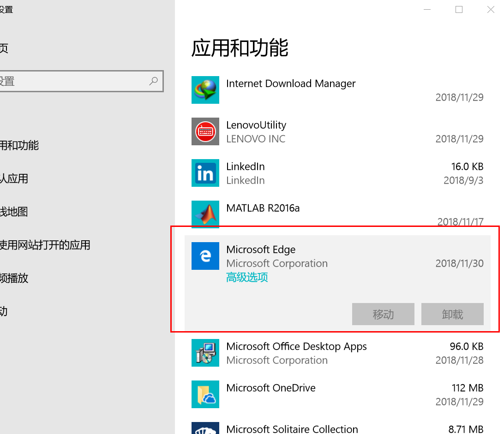Click the Microsoft Solitaire Collection icon

click(x=205, y=428)
